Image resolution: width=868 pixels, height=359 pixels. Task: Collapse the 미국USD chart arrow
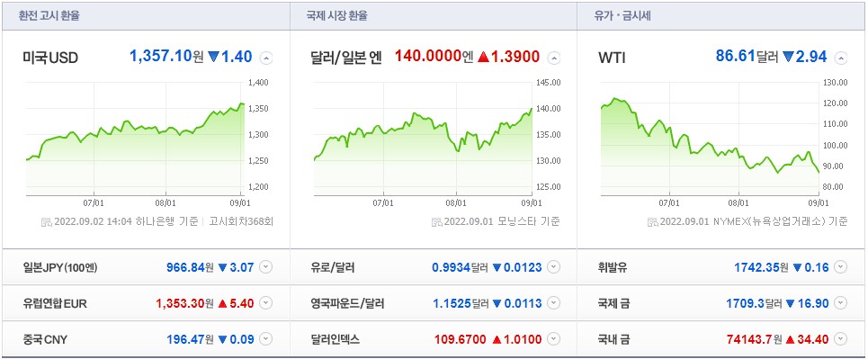point(266,58)
